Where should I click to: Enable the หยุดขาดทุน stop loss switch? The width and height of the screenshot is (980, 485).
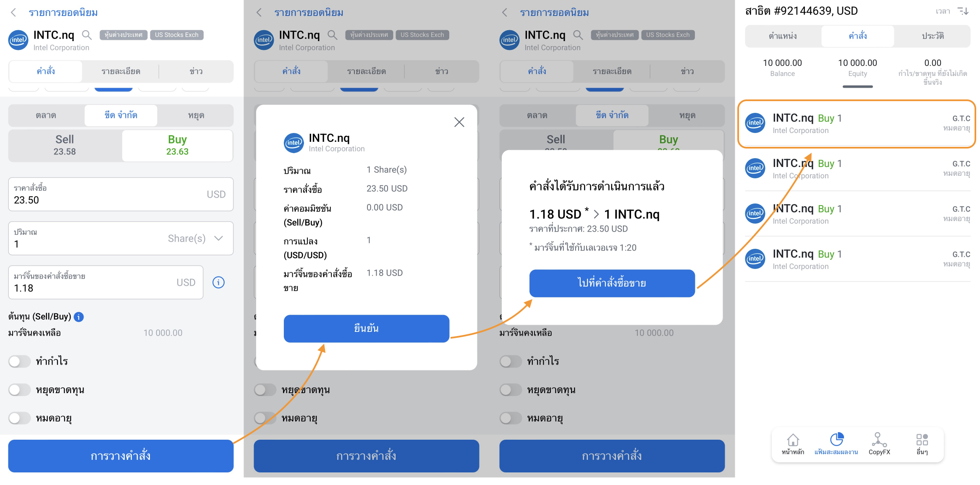tap(20, 390)
